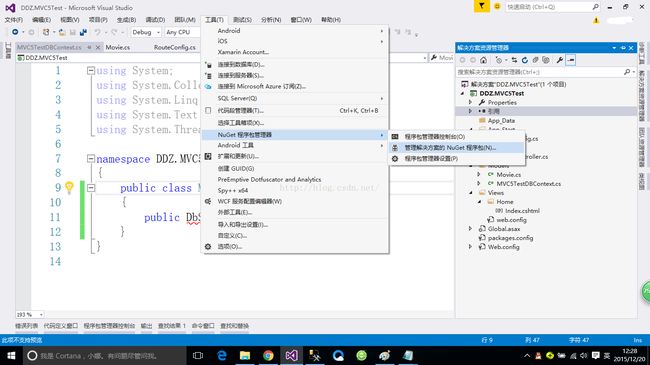Click the pending changes filter icon in Solution Explorer
This screenshot has height=365, width=650.
click(499, 60)
